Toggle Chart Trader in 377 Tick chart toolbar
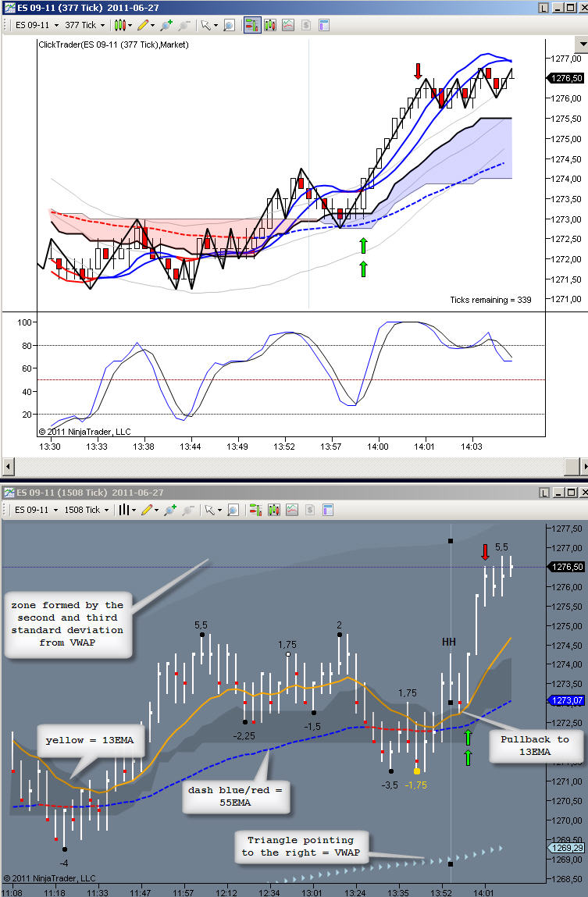This screenshot has width=588, height=897. click(252, 25)
